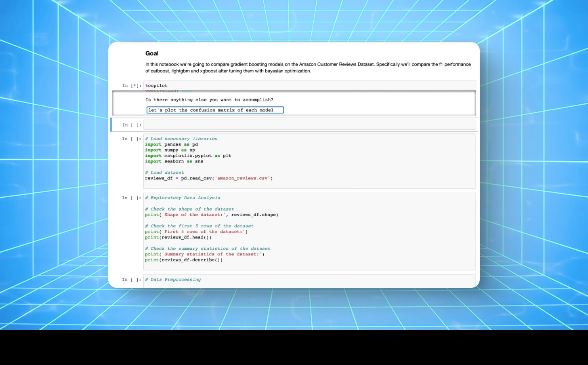588x365 pixels.
Task: Click the copilot reply text input field
Action: (215, 110)
